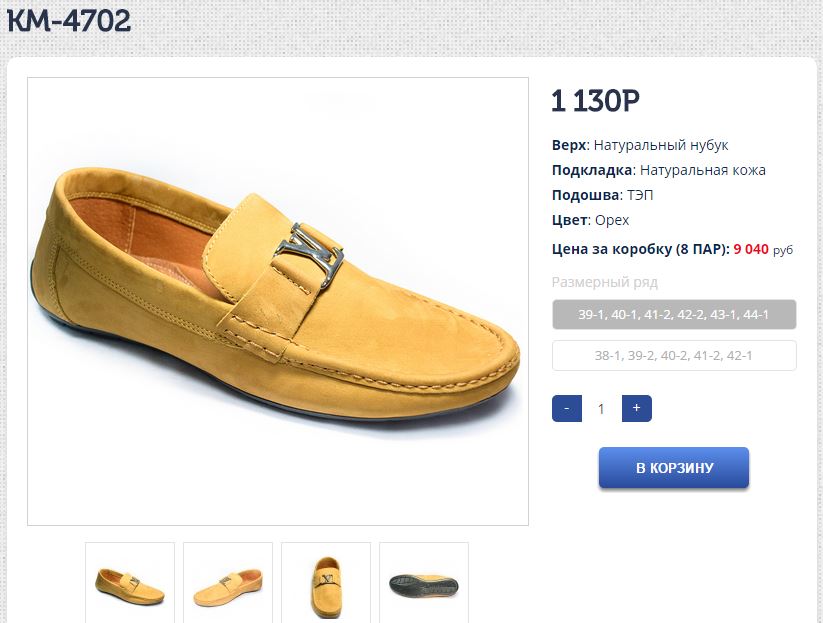823x623 pixels.
Task: Click the Размерный ряд label
Action: 605,282
